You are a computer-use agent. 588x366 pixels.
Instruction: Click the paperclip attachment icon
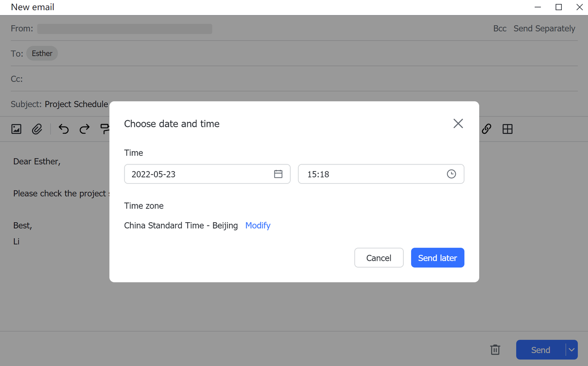coord(37,129)
